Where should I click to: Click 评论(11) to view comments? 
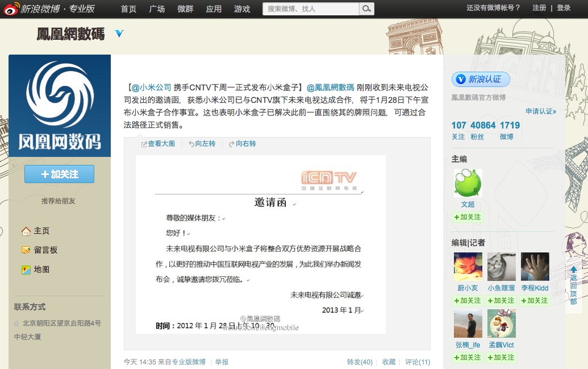418,362
